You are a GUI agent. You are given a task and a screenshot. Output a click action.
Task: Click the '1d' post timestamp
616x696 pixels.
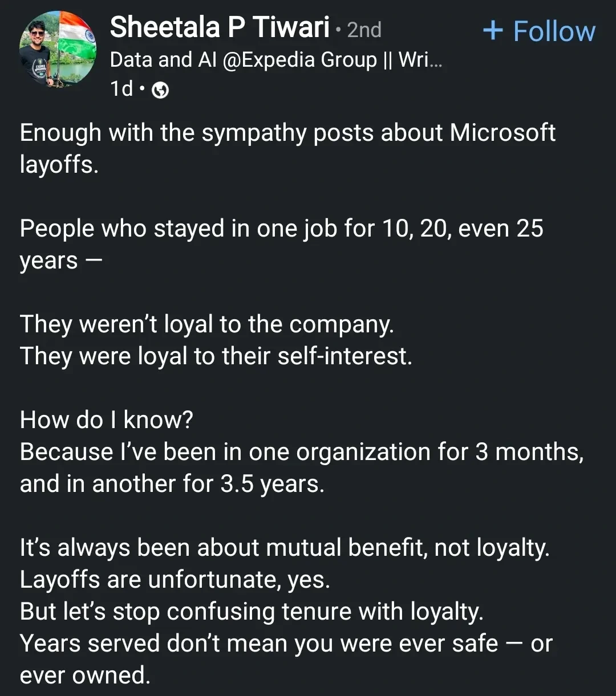(x=121, y=89)
